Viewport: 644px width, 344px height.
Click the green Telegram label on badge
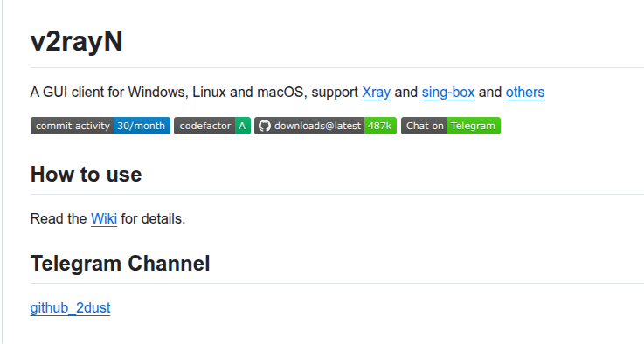474,126
